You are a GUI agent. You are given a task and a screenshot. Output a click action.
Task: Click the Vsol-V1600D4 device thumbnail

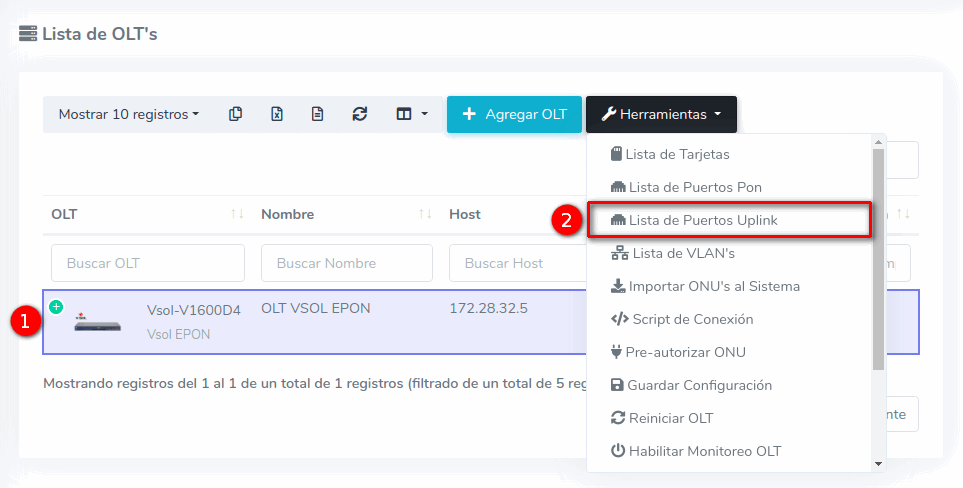(97, 322)
